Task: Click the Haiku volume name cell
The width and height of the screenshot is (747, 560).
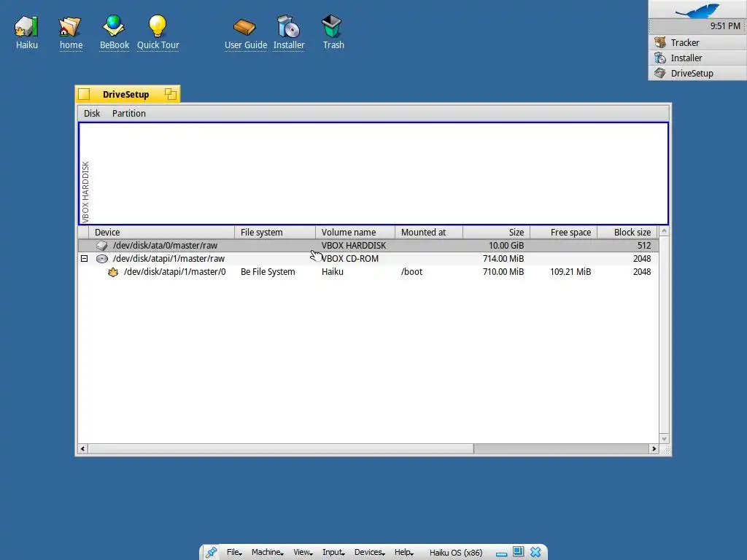Action: click(333, 272)
